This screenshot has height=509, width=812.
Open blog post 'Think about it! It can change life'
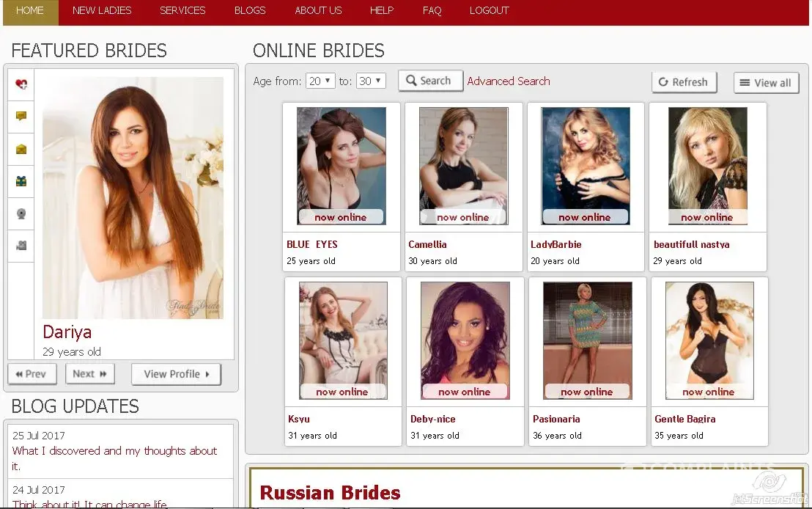tap(89, 504)
